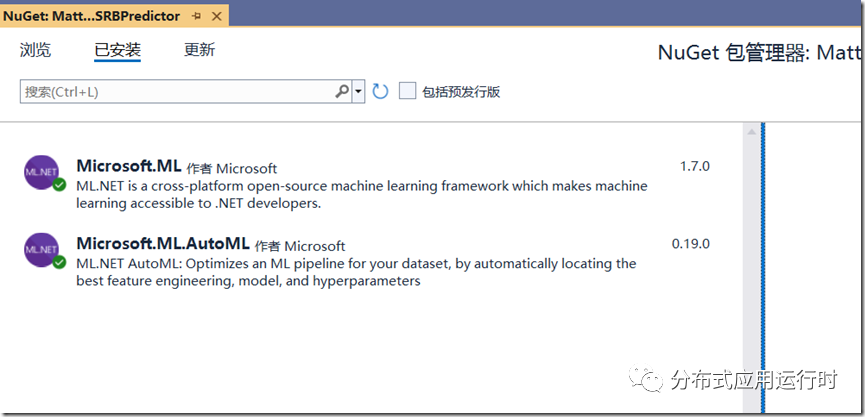Select the Microsoft.ML package title

tap(129, 166)
